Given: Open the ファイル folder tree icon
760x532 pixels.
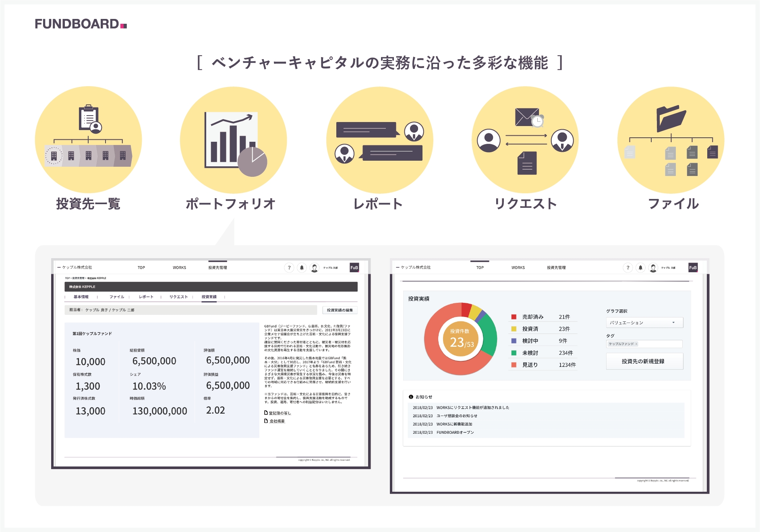Looking at the screenshot, I should coord(671,140).
